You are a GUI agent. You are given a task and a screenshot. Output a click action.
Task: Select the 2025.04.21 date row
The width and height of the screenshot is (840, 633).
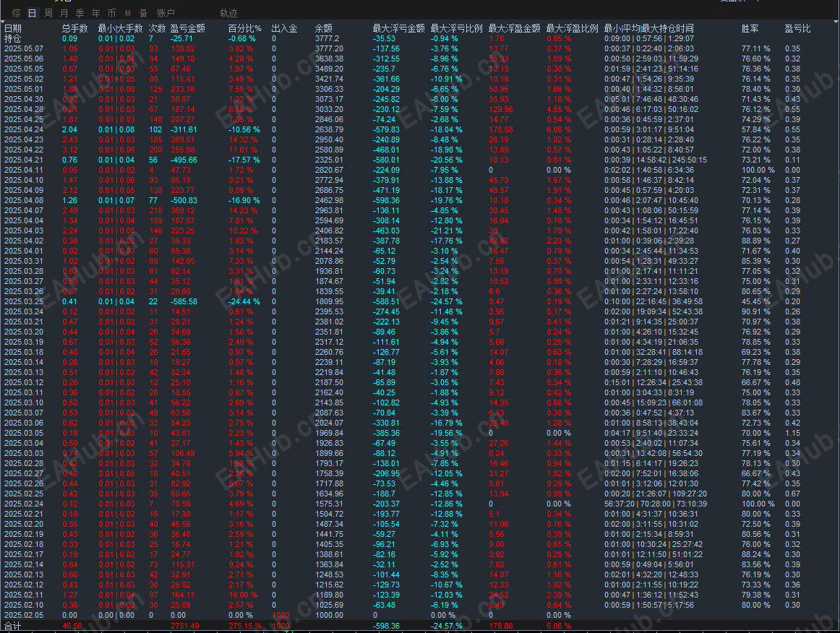tap(420, 160)
